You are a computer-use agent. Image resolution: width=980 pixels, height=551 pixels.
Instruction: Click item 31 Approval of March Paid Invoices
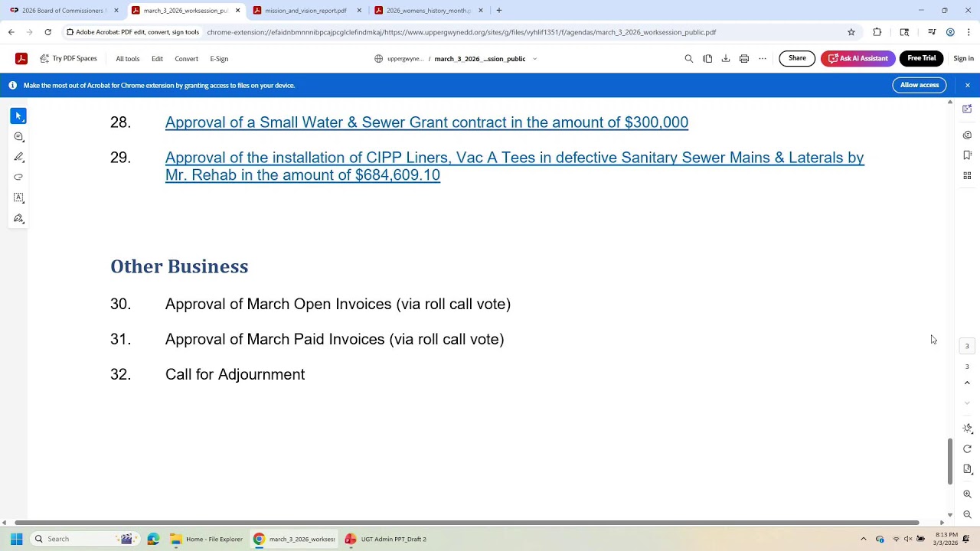coord(335,339)
